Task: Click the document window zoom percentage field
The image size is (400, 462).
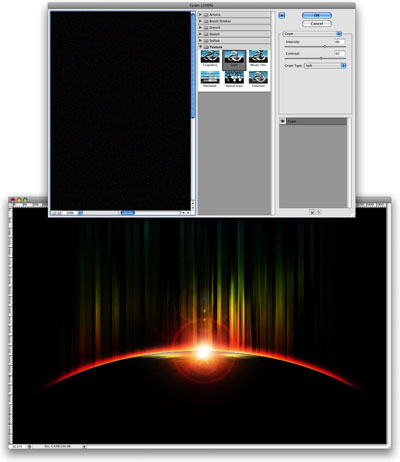Action: tap(17, 446)
